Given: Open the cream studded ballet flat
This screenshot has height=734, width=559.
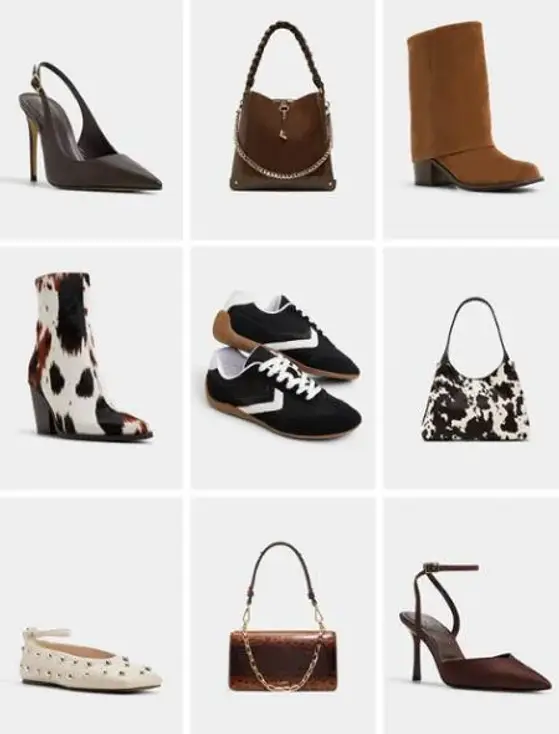Looking at the screenshot, I should tap(90, 658).
